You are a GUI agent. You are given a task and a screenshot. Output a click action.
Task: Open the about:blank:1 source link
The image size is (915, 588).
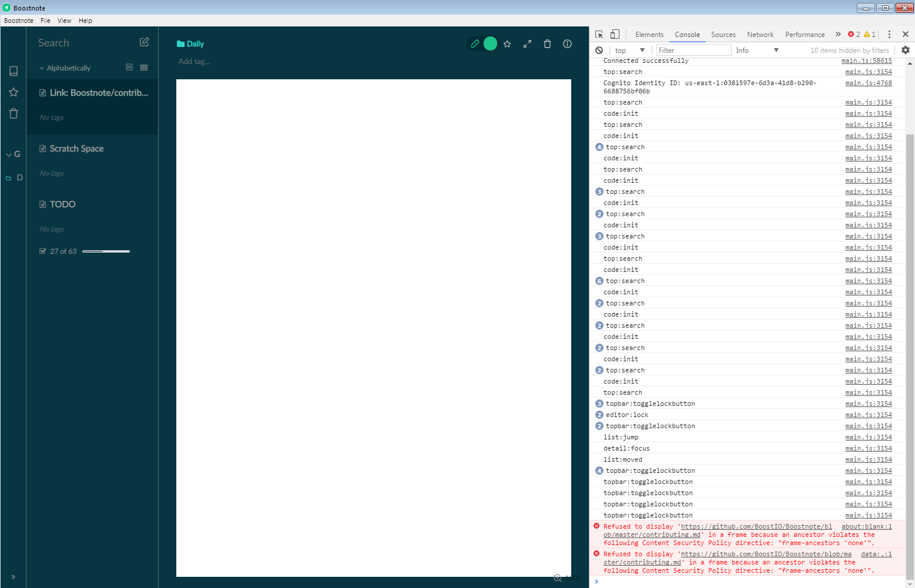coord(867,526)
